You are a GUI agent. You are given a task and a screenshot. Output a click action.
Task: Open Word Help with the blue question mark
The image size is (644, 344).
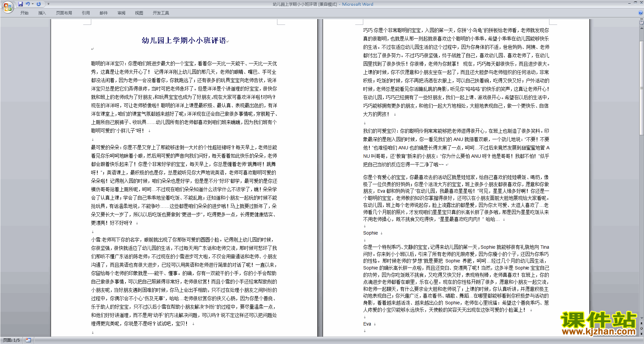point(641,13)
